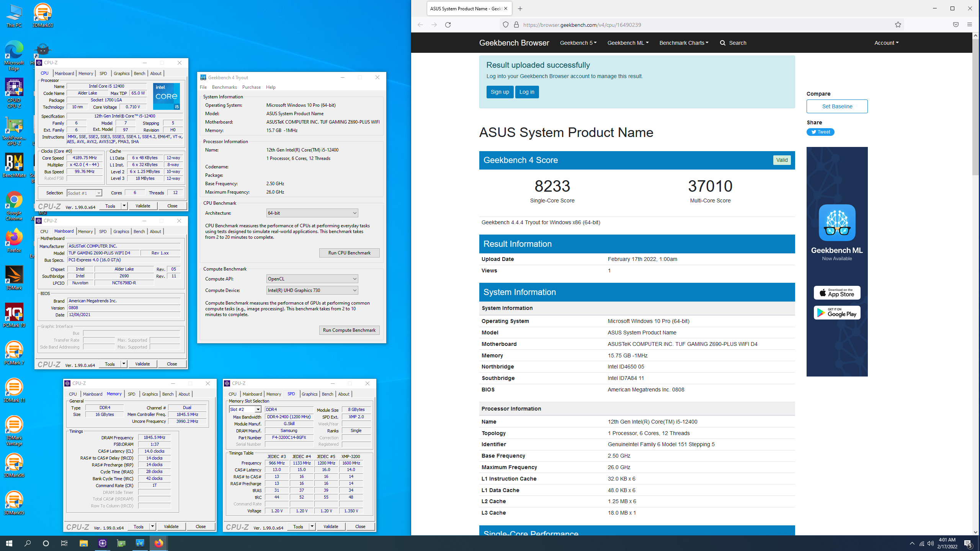Expand the Account dropdown menu
980x551 pixels.
click(886, 43)
